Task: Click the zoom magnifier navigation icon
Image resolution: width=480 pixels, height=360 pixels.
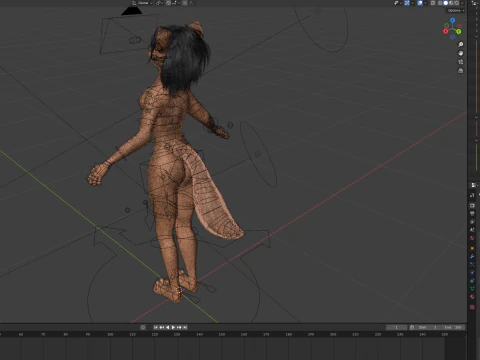Action: click(461, 44)
